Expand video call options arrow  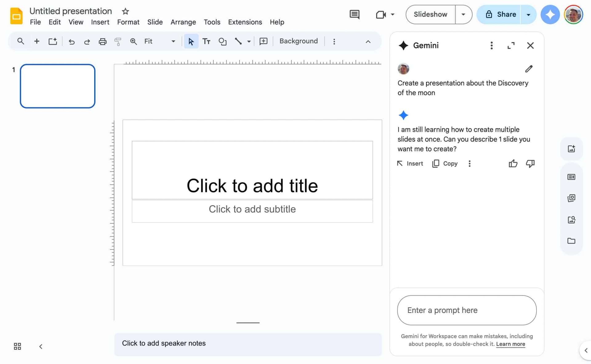[x=392, y=14]
